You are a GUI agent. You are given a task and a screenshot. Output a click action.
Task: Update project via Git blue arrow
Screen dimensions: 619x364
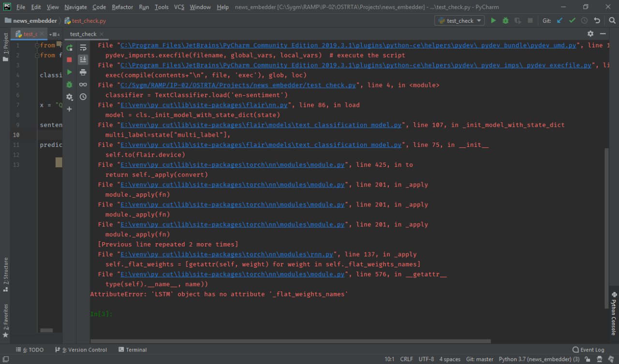560,21
